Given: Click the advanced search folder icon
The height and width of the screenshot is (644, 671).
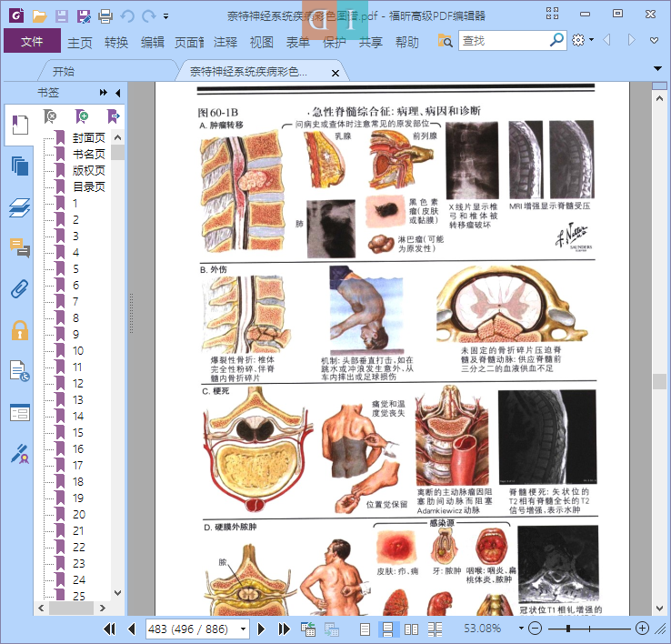Looking at the screenshot, I should click(445, 41).
